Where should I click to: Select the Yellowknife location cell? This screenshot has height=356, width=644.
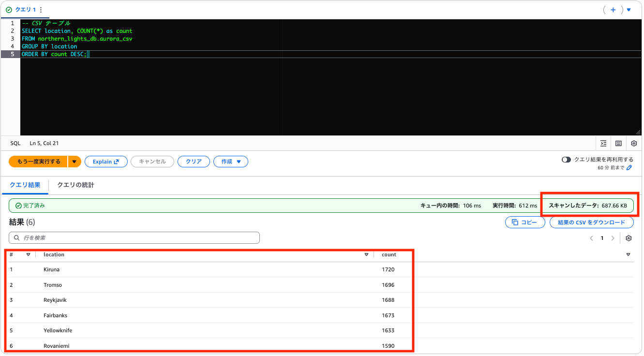pyautogui.click(x=58, y=330)
